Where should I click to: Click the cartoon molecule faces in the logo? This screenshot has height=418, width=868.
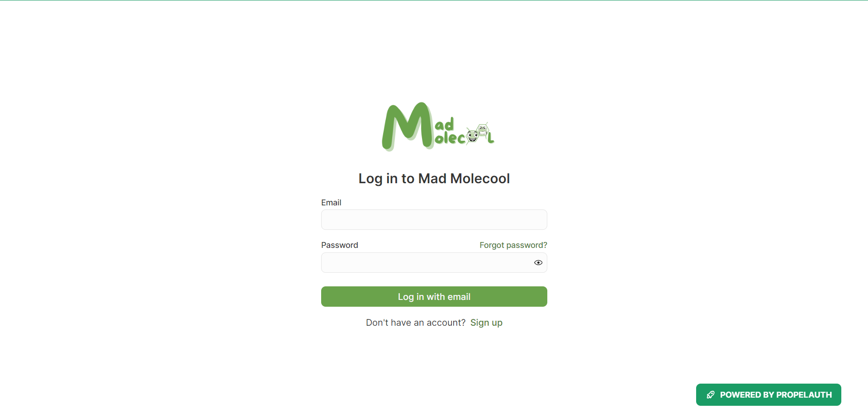[478, 133]
